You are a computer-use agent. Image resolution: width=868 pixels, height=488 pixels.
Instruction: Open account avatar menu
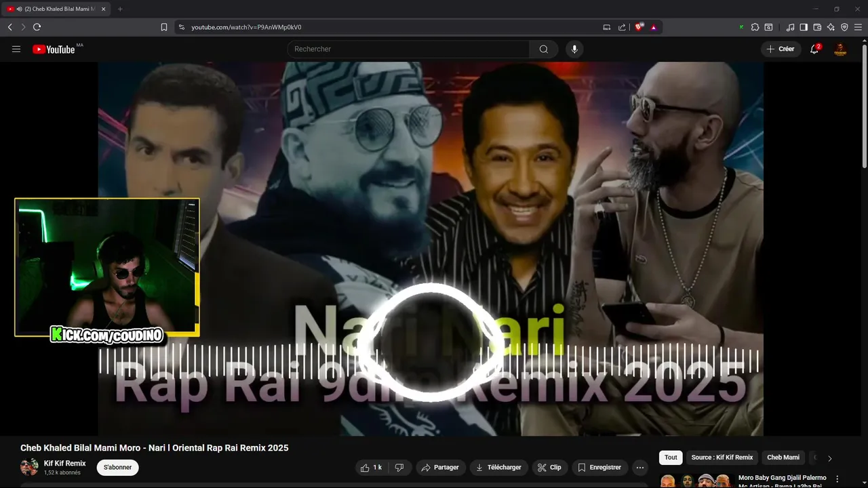(840, 49)
